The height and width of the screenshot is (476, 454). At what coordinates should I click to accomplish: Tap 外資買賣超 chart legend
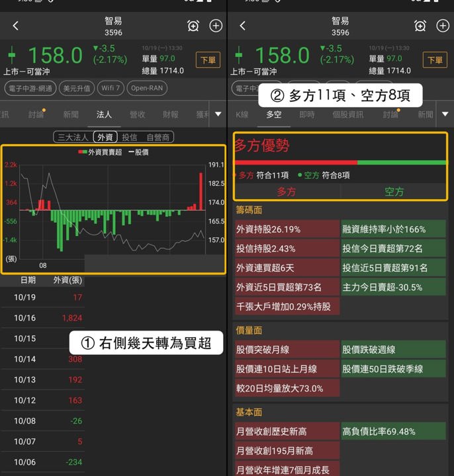100,152
